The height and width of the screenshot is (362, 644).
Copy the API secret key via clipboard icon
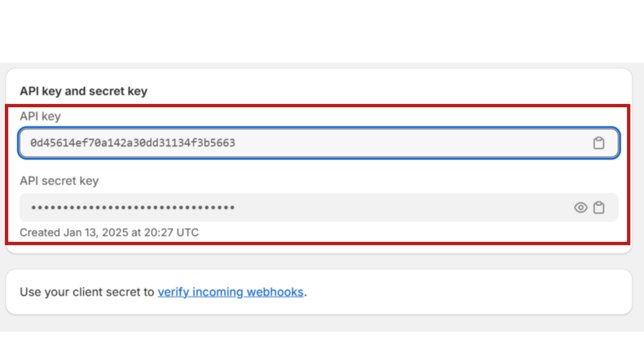pos(599,207)
